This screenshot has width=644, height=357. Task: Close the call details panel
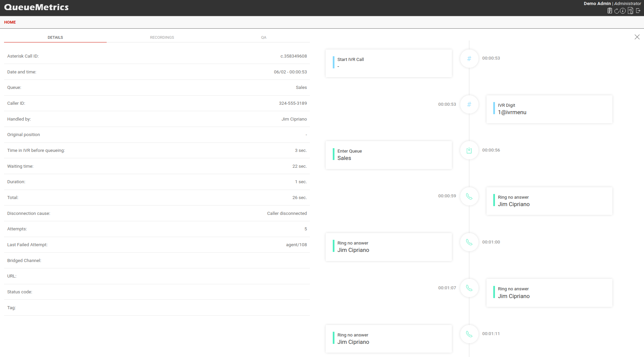637,37
